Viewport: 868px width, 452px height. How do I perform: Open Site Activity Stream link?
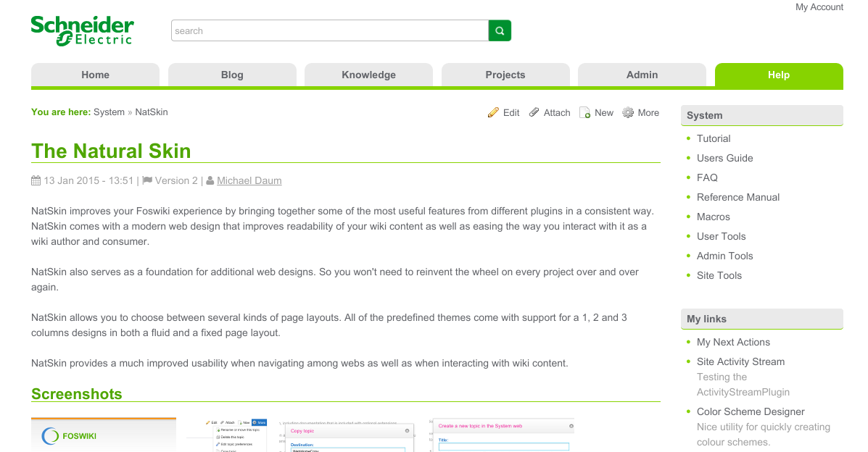click(740, 361)
